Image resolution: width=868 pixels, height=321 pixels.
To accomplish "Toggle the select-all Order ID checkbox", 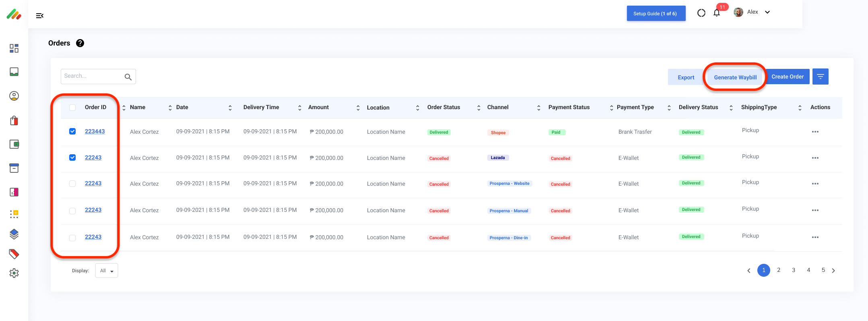I will point(72,108).
